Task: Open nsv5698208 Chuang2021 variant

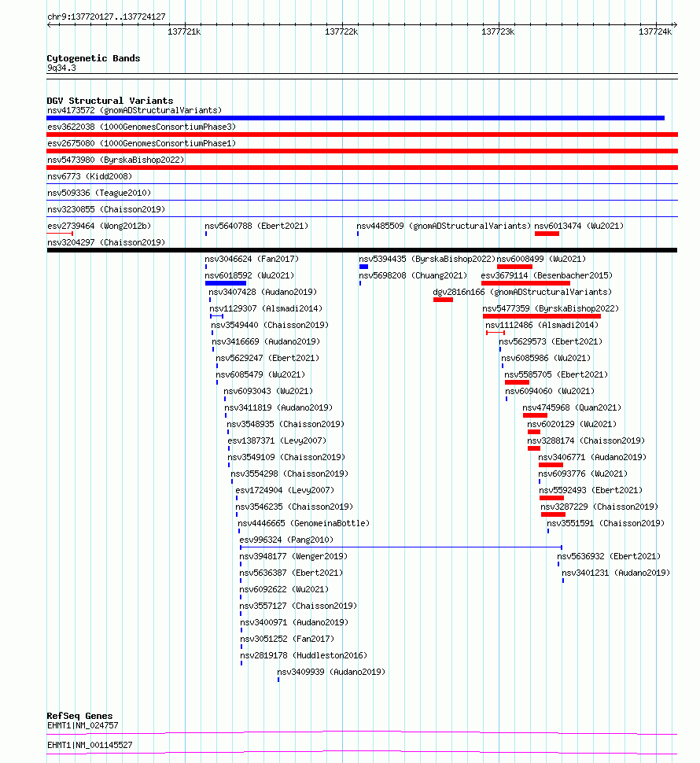Action: (x=413, y=276)
